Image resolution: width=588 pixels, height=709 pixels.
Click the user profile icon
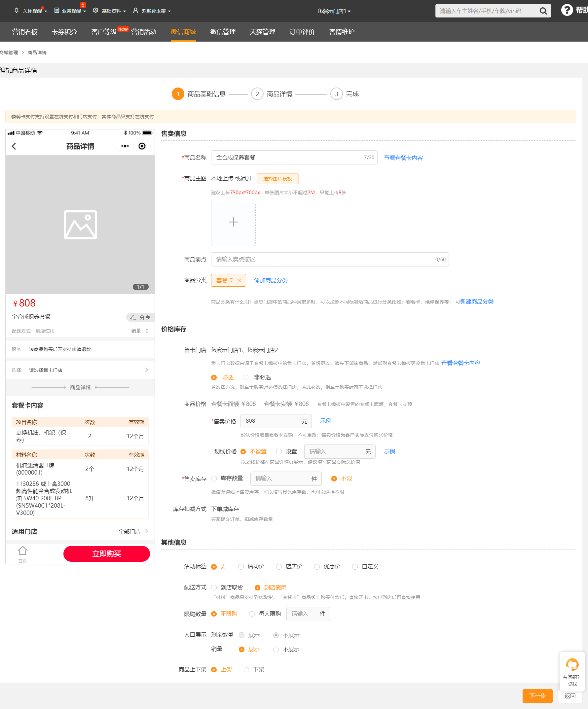click(x=135, y=11)
